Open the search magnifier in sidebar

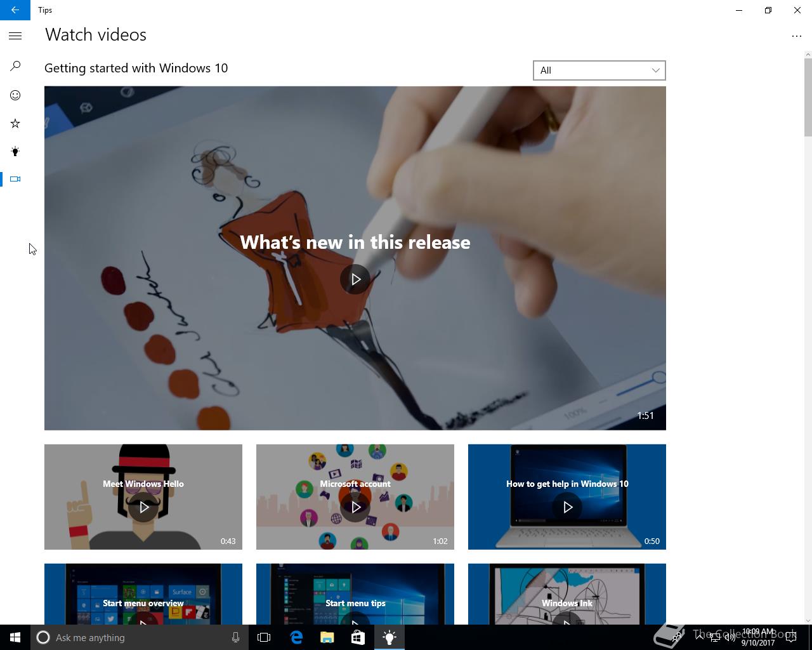15,66
